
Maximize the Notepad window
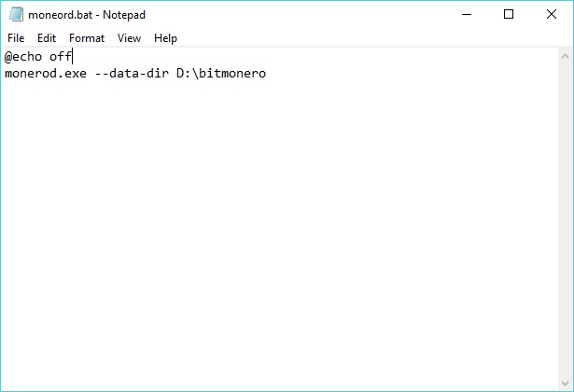(509, 14)
